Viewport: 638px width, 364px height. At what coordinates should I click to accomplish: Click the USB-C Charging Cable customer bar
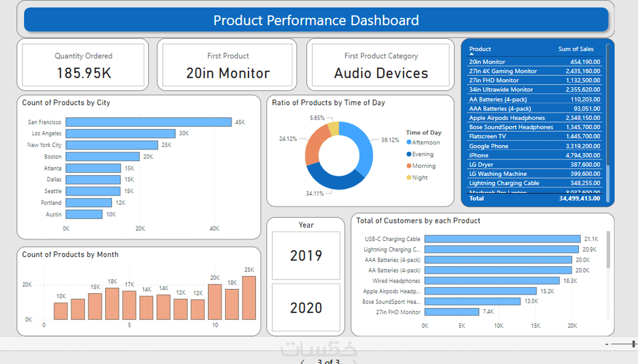pyautogui.click(x=503, y=239)
